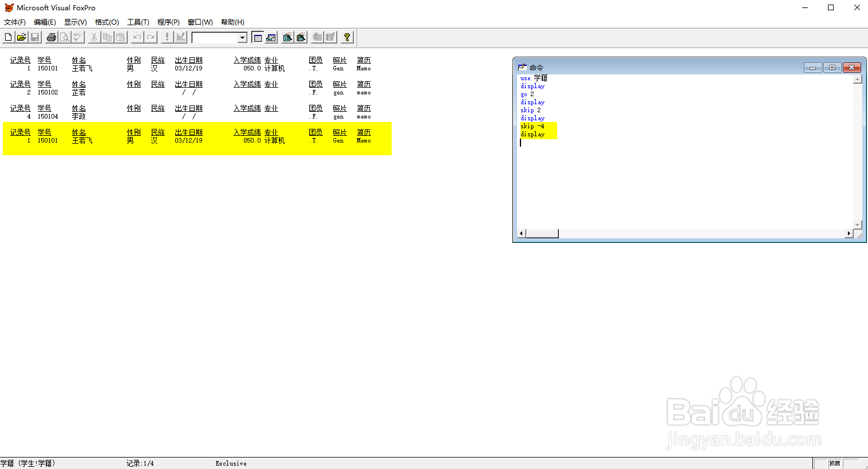Viewport: 868px width, 469px height.
Task: Click the Open file folder icon
Action: point(21,37)
